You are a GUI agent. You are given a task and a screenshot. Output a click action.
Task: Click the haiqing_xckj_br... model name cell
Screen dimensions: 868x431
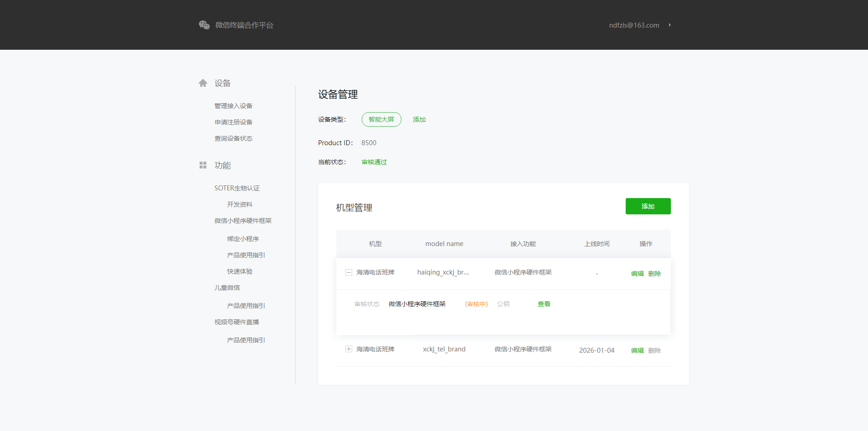point(443,272)
